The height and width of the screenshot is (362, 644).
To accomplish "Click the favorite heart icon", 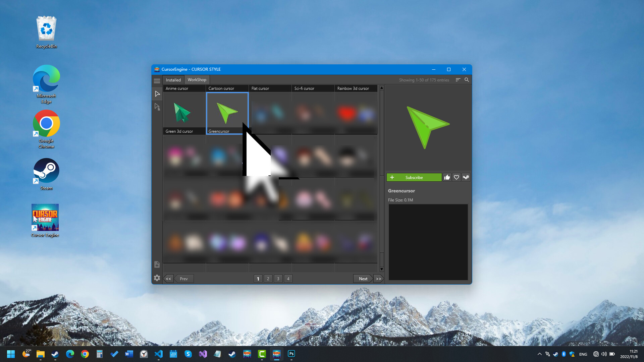I will [456, 177].
